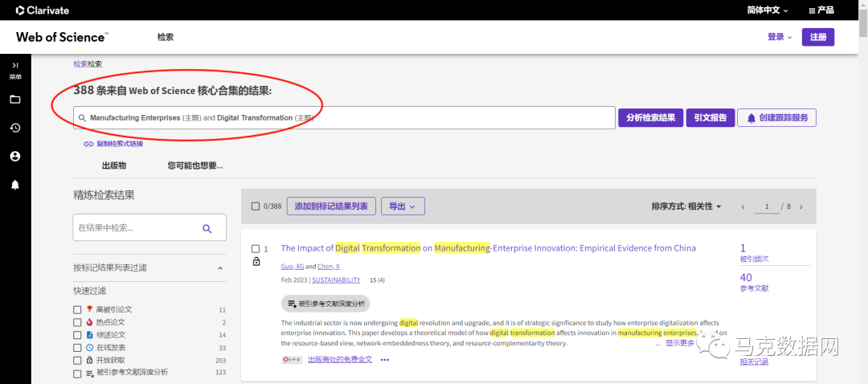The image size is (868, 384).
Task: Open the 产品 products menu
Action: click(x=821, y=10)
